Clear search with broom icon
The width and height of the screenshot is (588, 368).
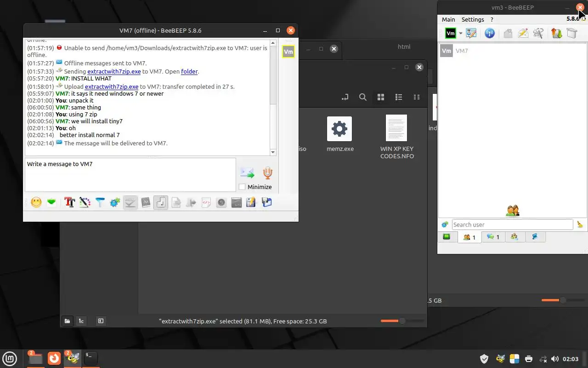tap(580, 224)
